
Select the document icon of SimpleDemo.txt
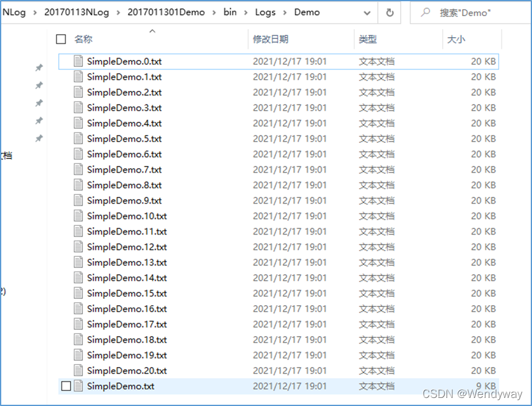click(80, 386)
